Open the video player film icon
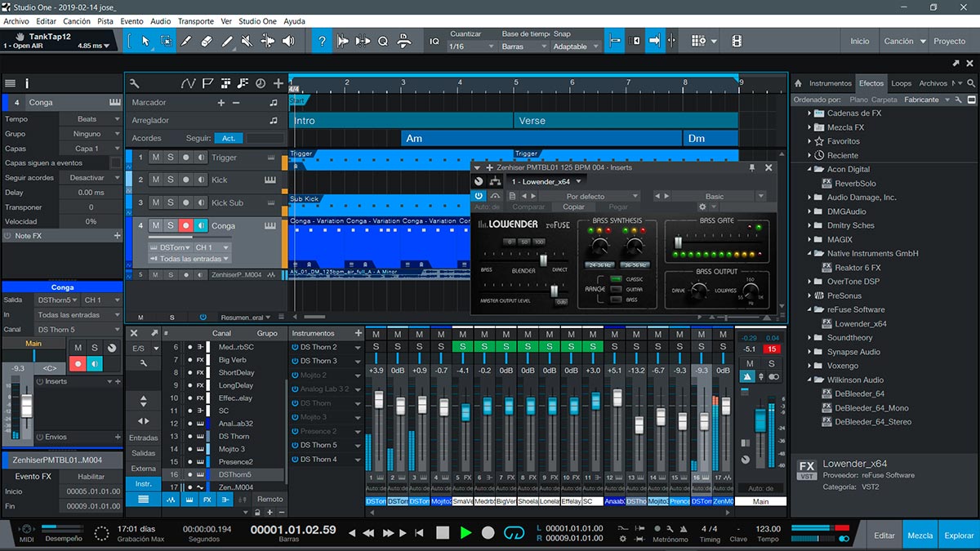 coord(737,41)
